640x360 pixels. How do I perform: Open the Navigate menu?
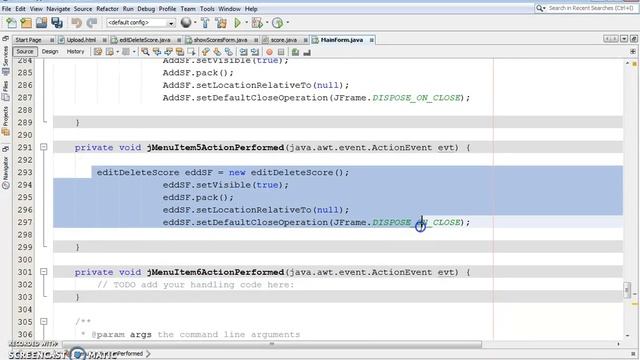tap(58, 9)
